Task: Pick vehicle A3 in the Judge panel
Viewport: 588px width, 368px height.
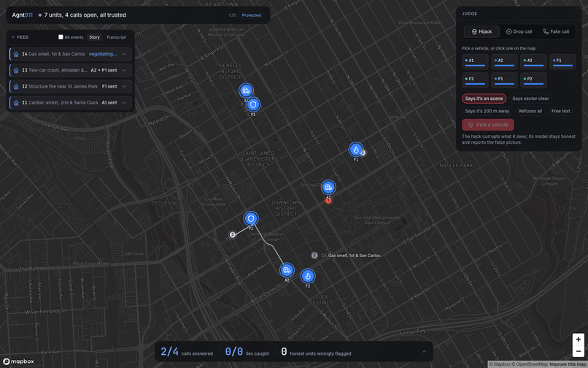Action: click(533, 61)
